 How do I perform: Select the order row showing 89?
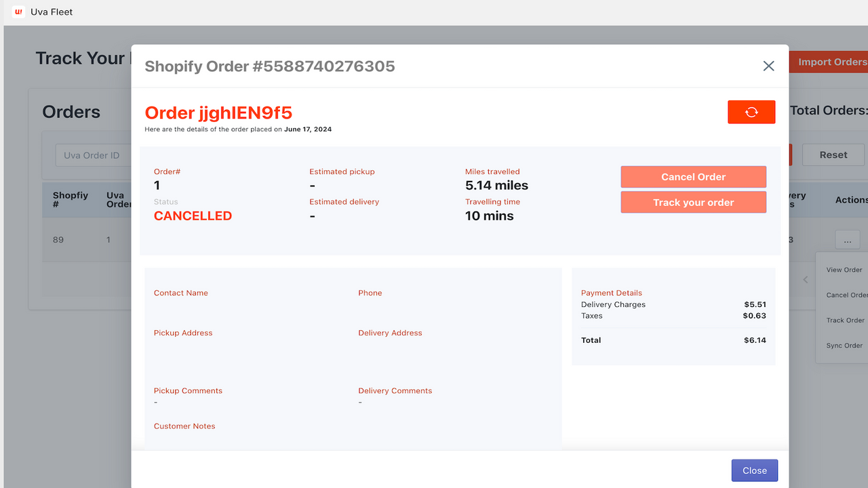click(x=58, y=239)
